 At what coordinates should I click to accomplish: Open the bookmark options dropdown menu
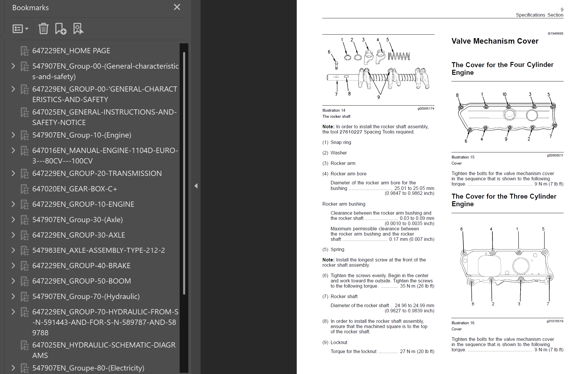pyautogui.click(x=20, y=29)
